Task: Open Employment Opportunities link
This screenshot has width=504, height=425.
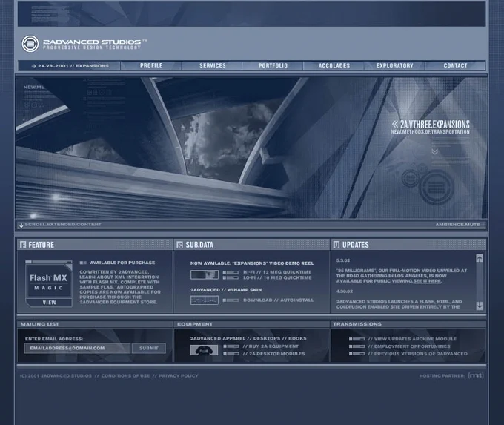Action: point(409,346)
